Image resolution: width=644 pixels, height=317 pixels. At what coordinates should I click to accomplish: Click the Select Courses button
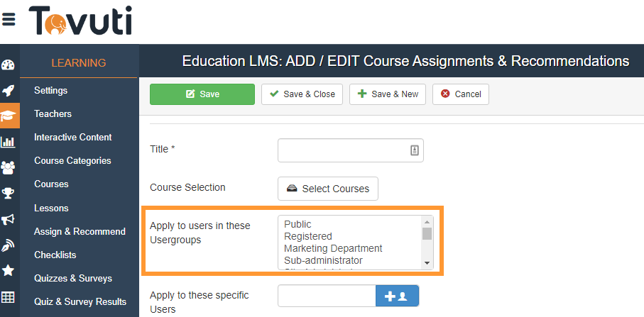(x=328, y=189)
